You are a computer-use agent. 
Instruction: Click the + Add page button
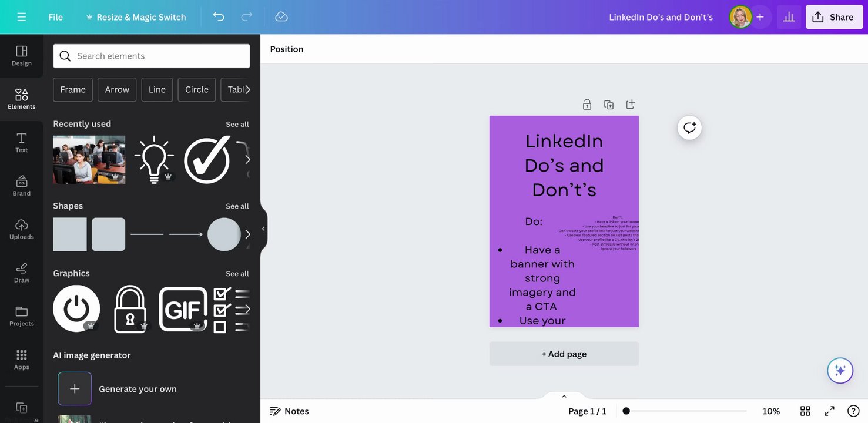[x=564, y=354]
